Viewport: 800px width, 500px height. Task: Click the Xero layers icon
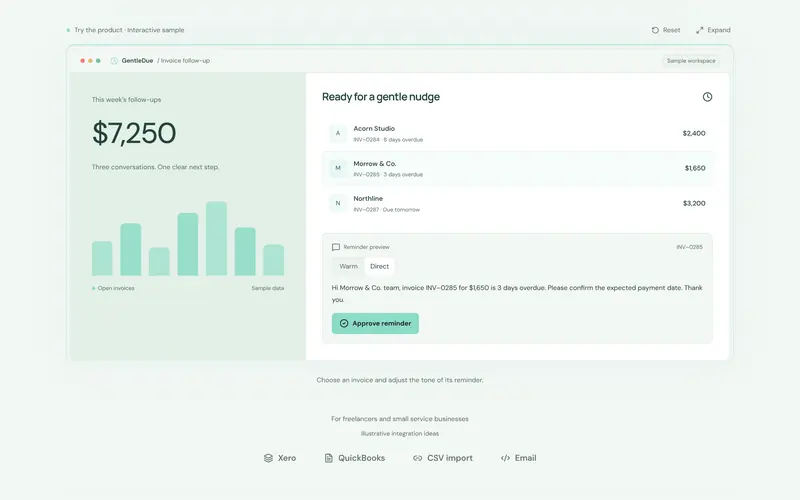point(268,458)
